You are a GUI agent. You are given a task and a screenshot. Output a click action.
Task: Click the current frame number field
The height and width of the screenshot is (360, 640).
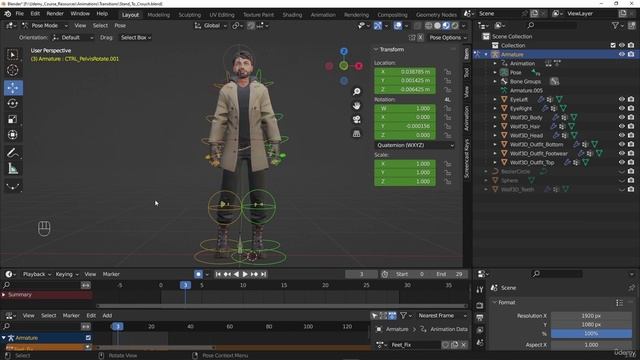361,274
